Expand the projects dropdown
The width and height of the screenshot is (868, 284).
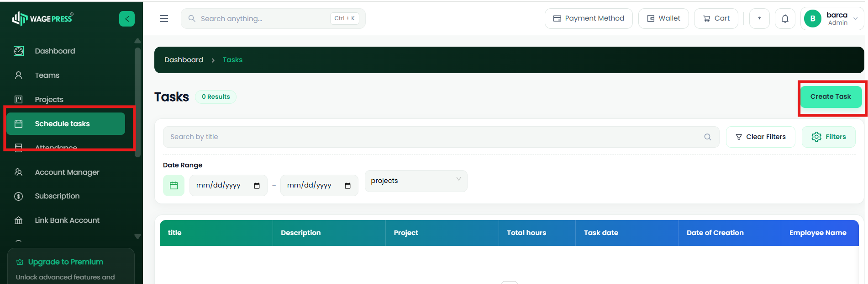coord(416,181)
